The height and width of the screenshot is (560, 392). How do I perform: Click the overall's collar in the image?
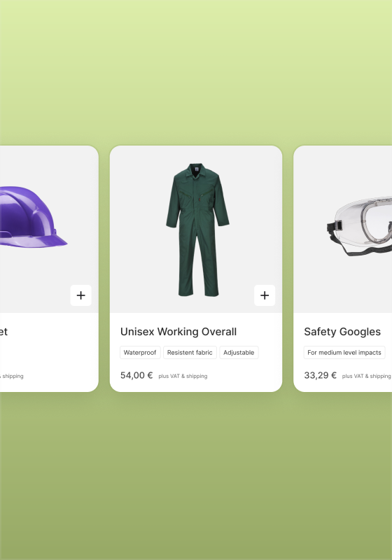click(x=195, y=168)
